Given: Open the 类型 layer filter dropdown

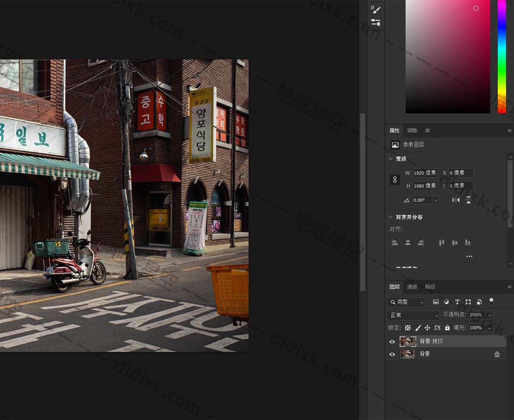Looking at the screenshot, I should 406,302.
